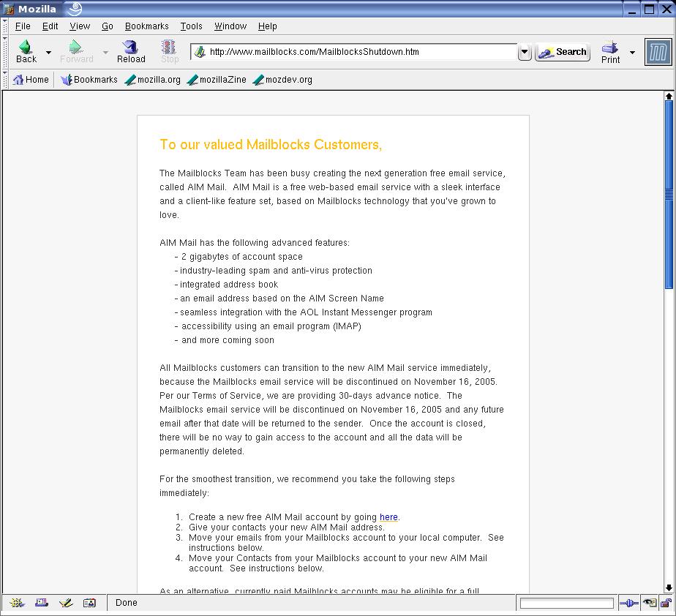Screen dimensions: 676x616
Task: Open Address Book from the status bar
Action: pos(90,603)
